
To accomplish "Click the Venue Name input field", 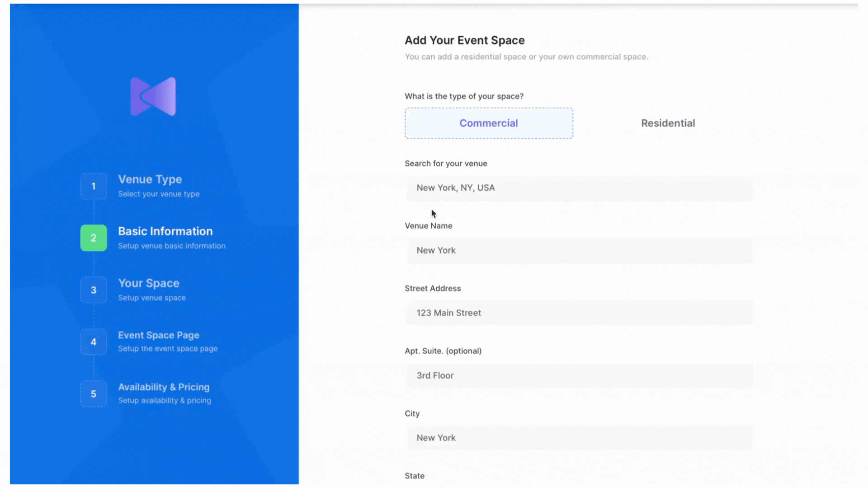I will 579,250.
